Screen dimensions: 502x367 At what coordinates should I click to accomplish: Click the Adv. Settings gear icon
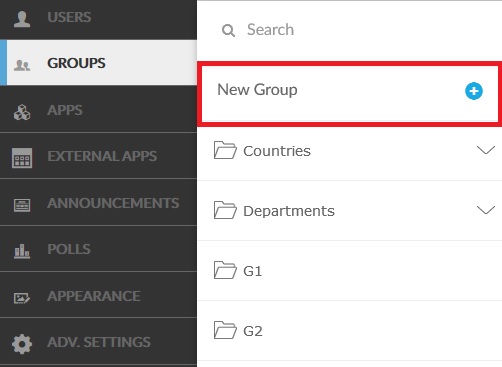22,344
